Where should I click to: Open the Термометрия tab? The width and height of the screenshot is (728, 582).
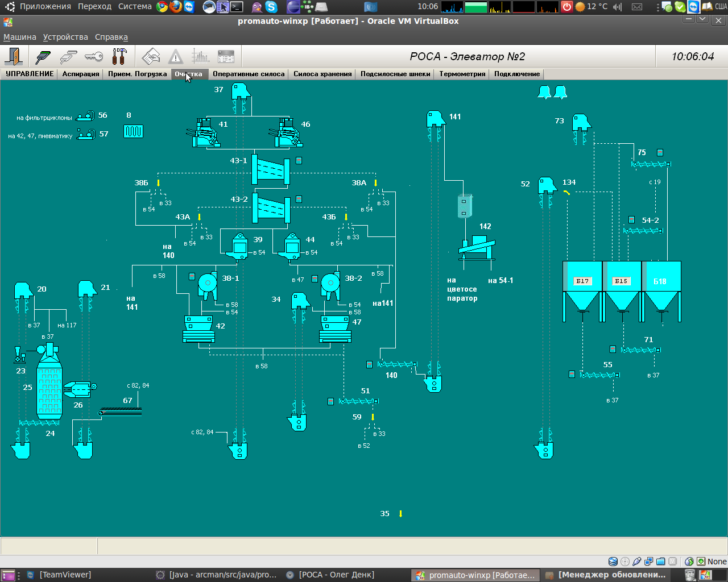[x=462, y=74]
